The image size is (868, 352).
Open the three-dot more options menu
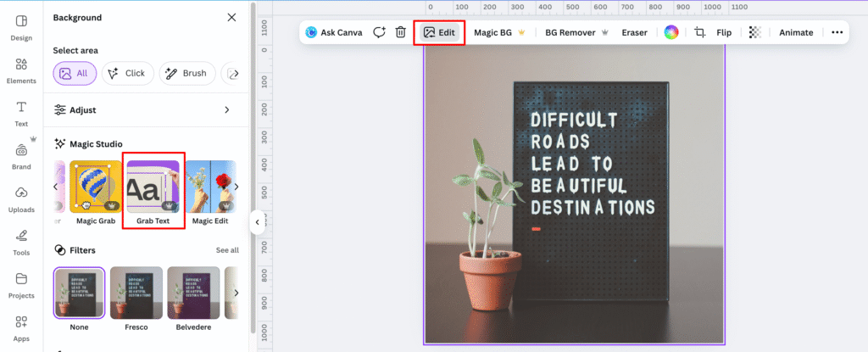tap(837, 32)
